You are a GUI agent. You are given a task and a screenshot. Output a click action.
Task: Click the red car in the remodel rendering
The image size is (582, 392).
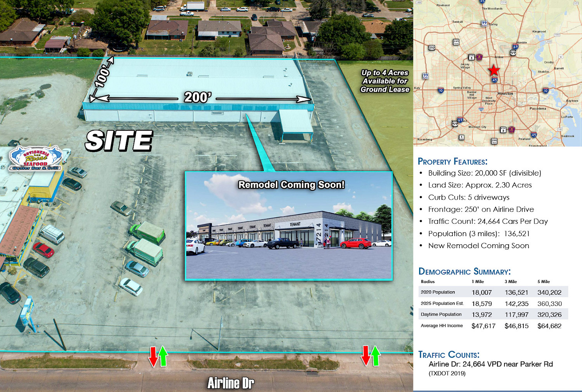coord(355,243)
